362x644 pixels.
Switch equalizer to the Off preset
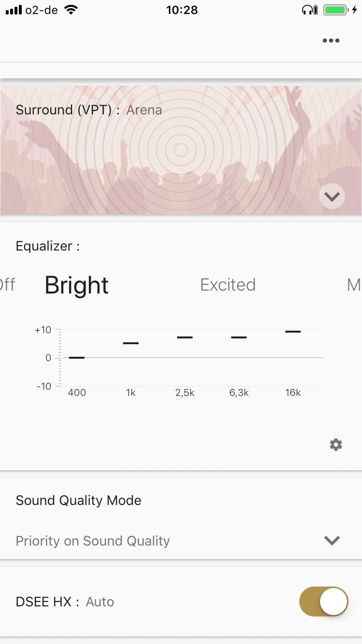7,285
